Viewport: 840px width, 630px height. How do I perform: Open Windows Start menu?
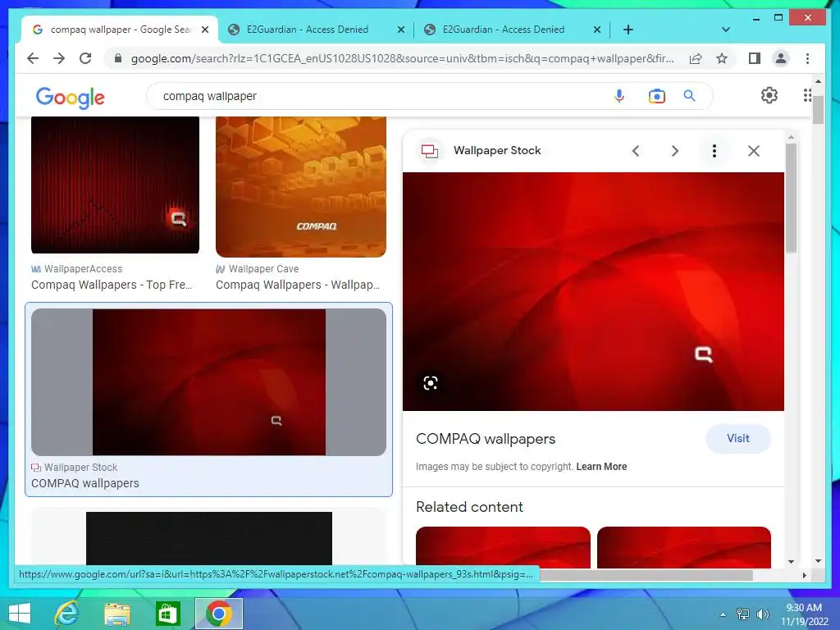(20, 614)
